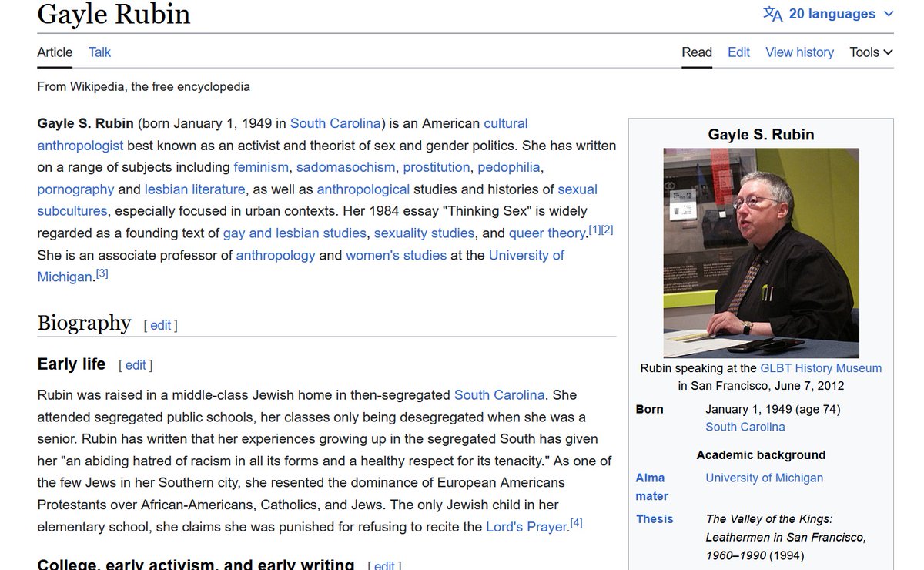Jump to citation reference [2]
This screenshot has height=570, width=924.
pos(607,230)
